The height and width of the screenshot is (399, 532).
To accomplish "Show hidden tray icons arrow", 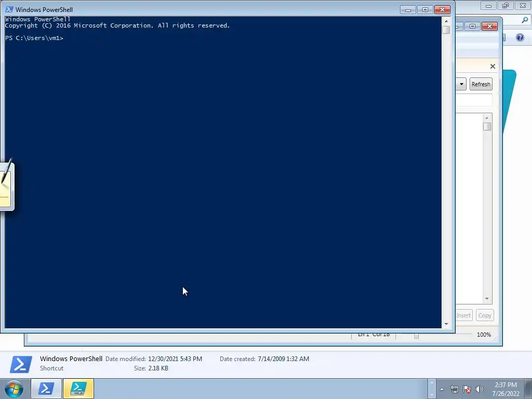I will pos(442,389).
